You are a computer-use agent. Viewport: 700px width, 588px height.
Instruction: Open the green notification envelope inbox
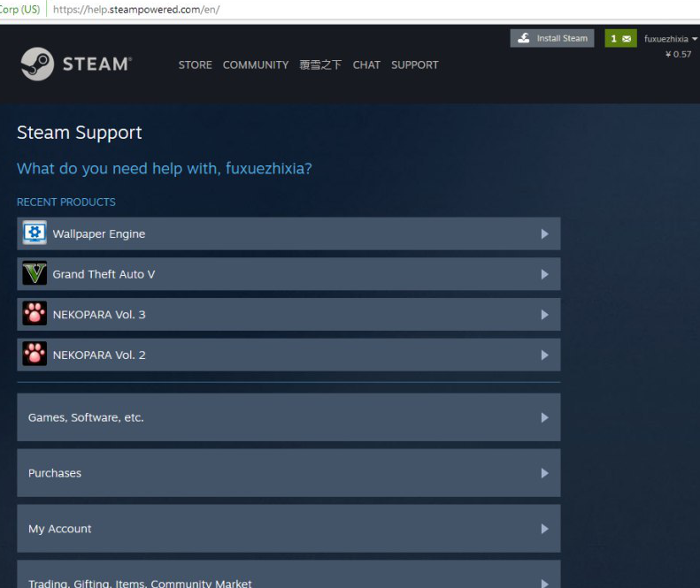(x=620, y=39)
